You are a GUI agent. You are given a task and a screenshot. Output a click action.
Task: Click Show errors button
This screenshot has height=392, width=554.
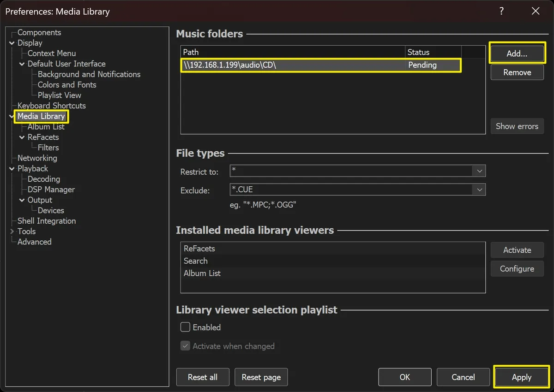click(517, 126)
